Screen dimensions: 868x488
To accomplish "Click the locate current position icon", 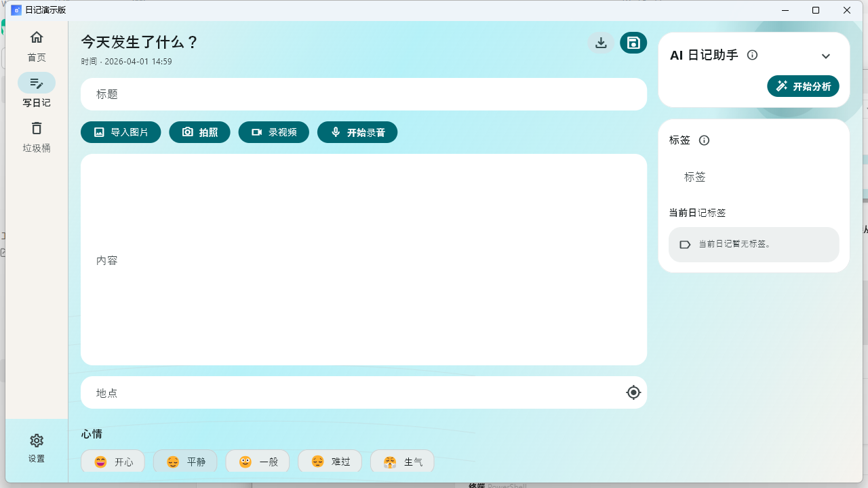I will coord(633,392).
